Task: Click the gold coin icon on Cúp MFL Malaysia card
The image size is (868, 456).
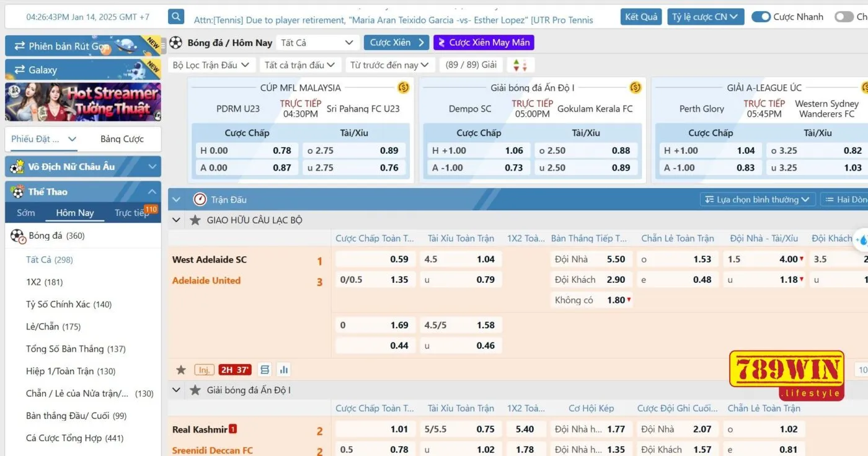Action: coord(404,87)
